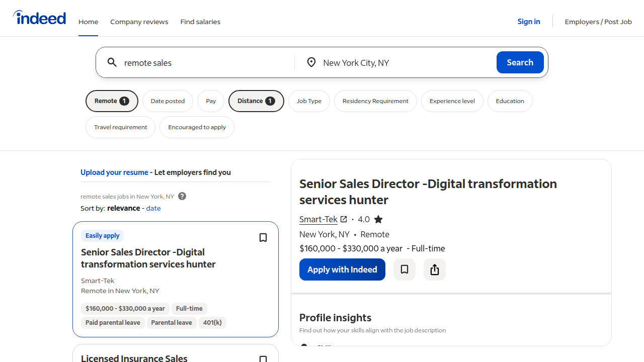Click the '$160,000 - $330,000 a year' tag in card
Screen dimensions: 644x362
point(125,309)
